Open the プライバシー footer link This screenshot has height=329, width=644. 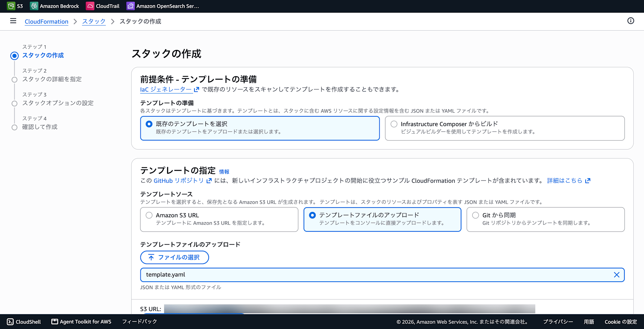click(558, 322)
